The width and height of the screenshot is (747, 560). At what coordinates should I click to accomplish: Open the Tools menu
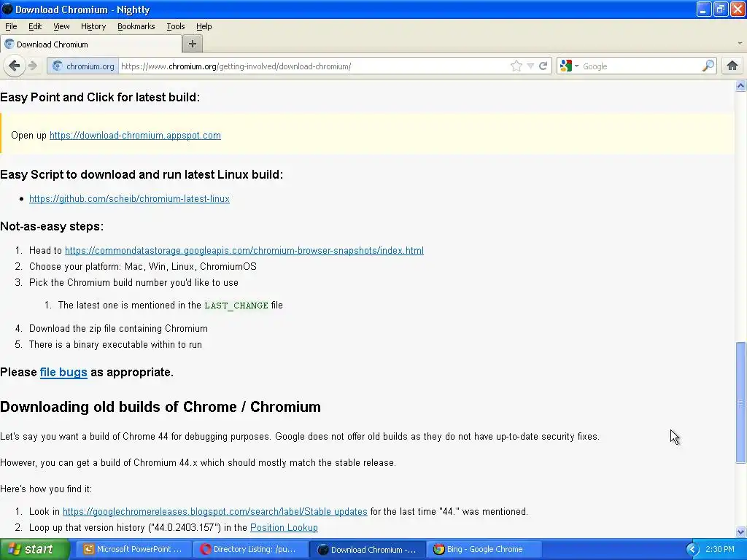point(175,26)
